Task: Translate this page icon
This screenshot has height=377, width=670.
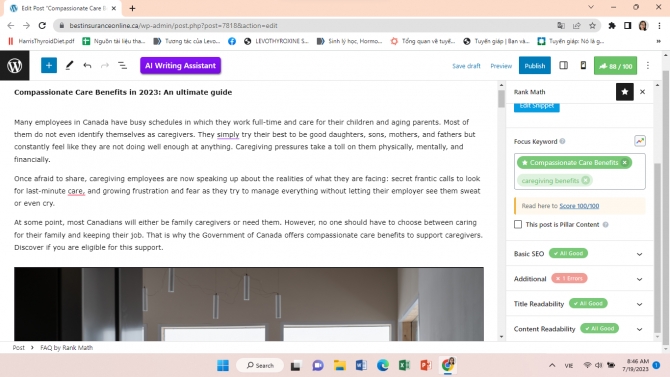Action: coord(561,26)
